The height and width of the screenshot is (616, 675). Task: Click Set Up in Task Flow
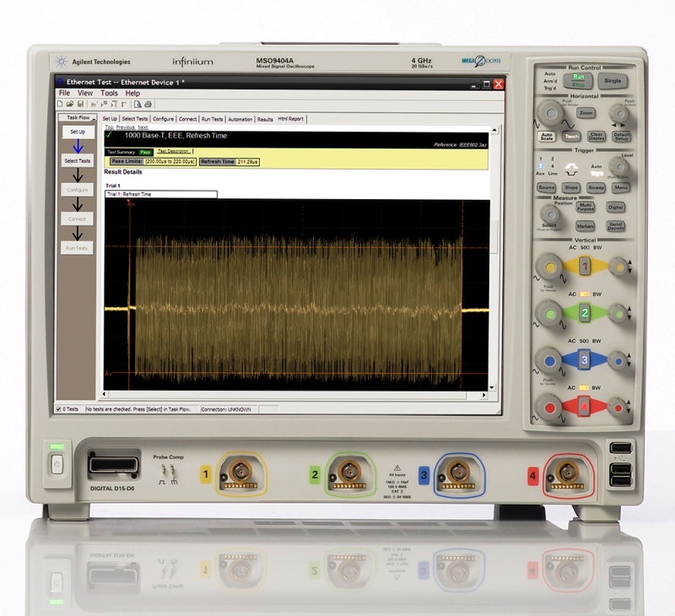[78, 132]
